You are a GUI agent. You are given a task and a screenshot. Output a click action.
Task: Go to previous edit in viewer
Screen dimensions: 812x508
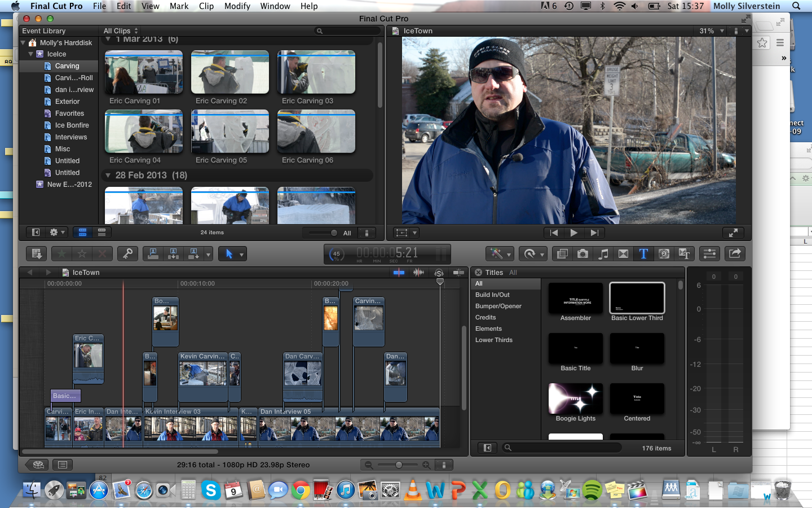point(554,233)
